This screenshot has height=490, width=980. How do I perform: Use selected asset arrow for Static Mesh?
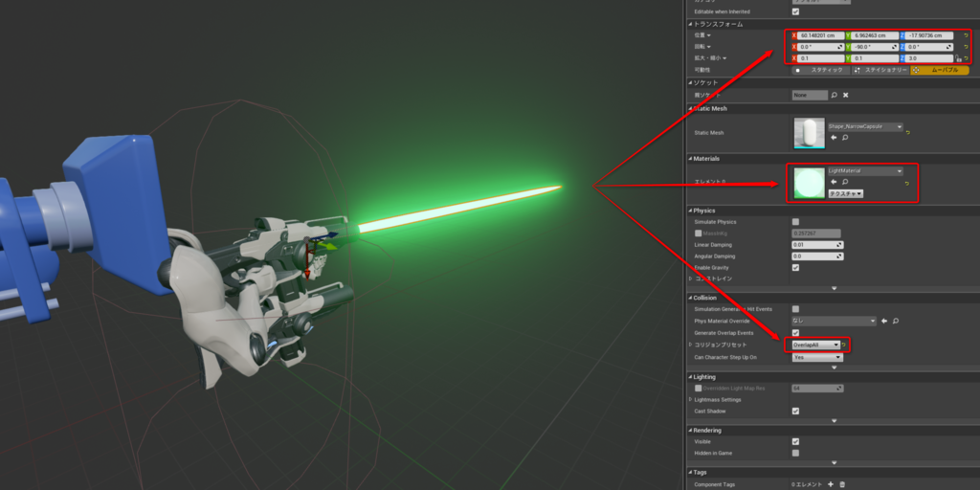tap(834, 137)
